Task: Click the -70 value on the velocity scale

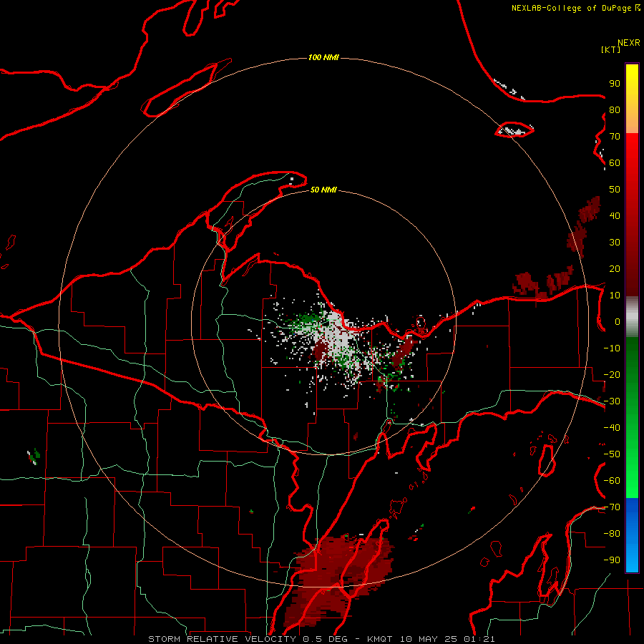Action: pos(612,507)
